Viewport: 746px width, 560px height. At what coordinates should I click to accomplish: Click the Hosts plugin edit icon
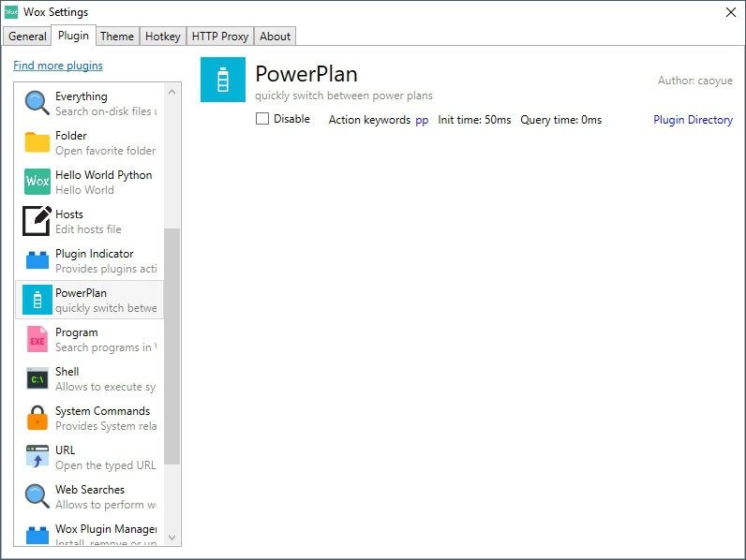tap(37, 221)
